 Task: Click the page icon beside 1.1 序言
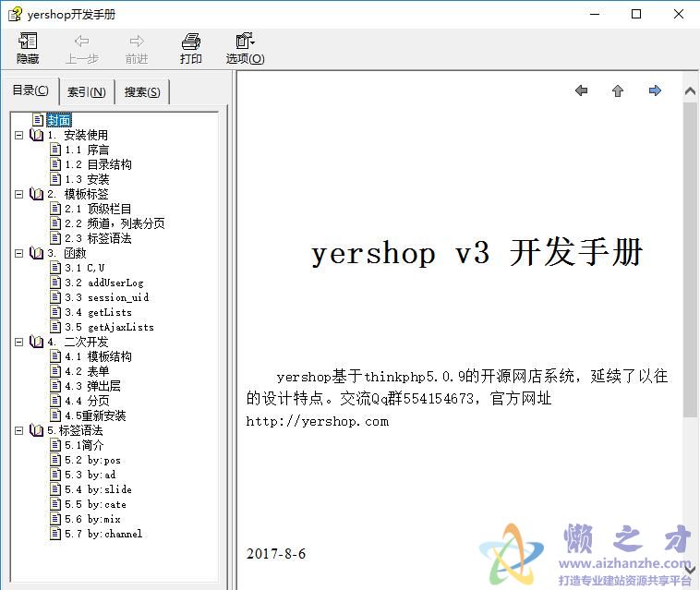click(55, 150)
